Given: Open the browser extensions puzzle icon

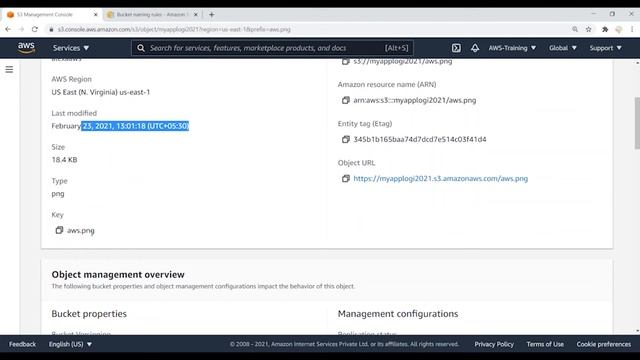Looking at the screenshot, I should pos(605,29).
